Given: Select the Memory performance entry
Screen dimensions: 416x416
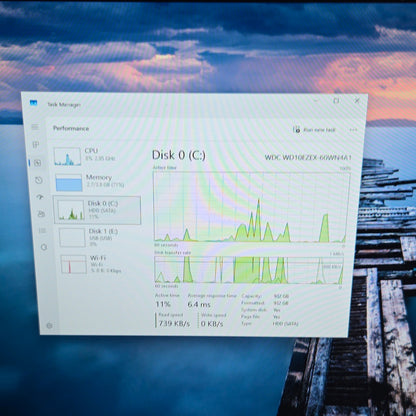Looking at the screenshot, I should point(97,182).
